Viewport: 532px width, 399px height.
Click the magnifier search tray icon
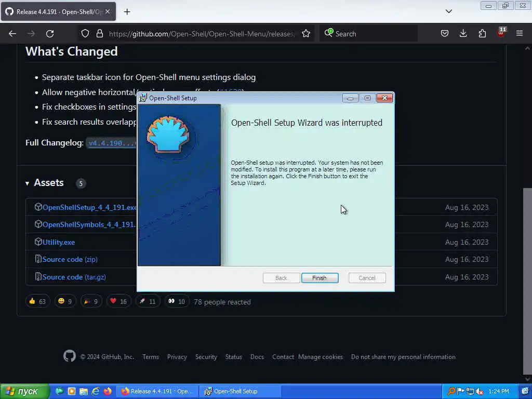click(451, 392)
